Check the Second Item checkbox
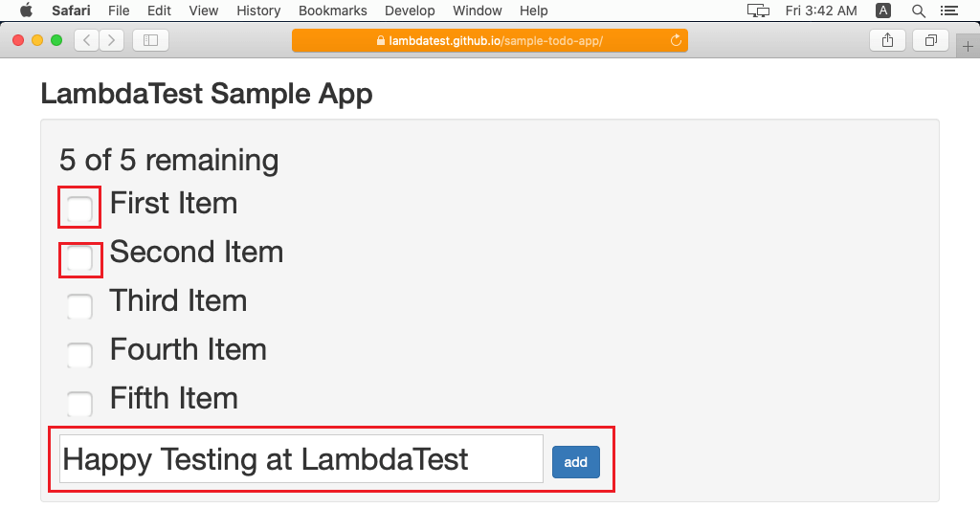This screenshot has width=980, height=530. tap(79, 258)
